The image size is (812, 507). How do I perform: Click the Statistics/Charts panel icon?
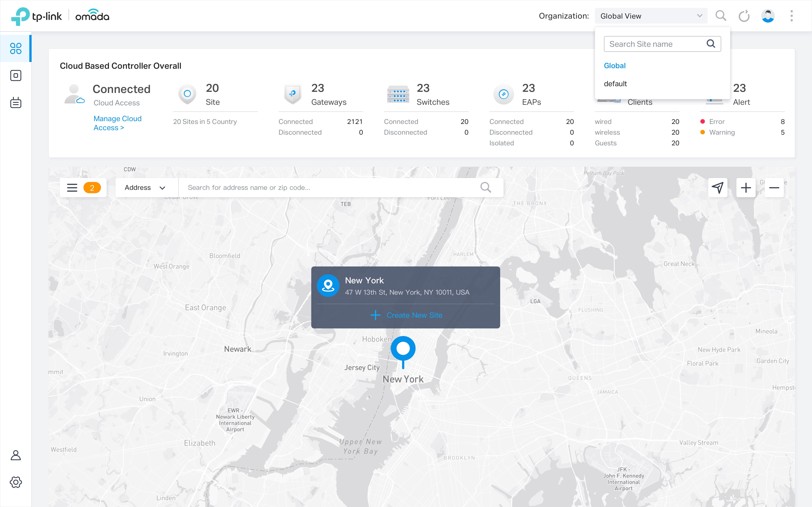click(16, 75)
